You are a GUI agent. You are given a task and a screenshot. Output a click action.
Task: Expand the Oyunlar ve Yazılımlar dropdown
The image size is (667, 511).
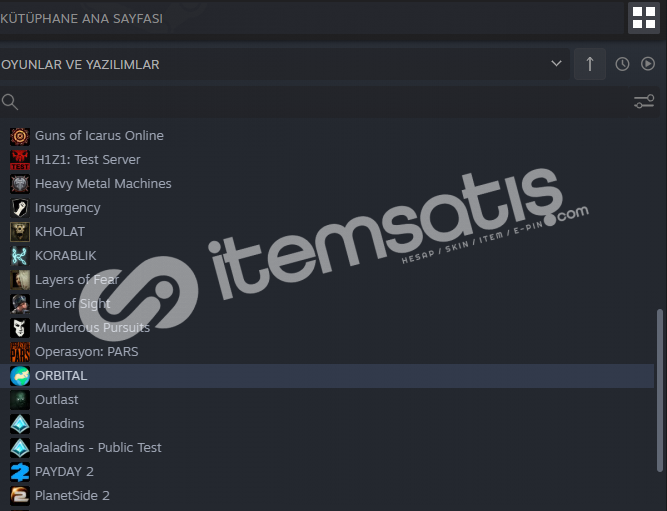click(284, 64)
